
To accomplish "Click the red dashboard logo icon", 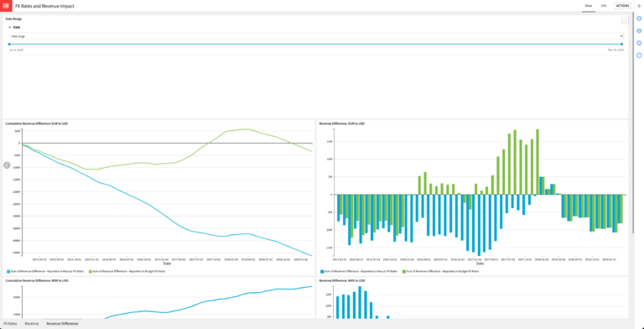I will [6, 6].
